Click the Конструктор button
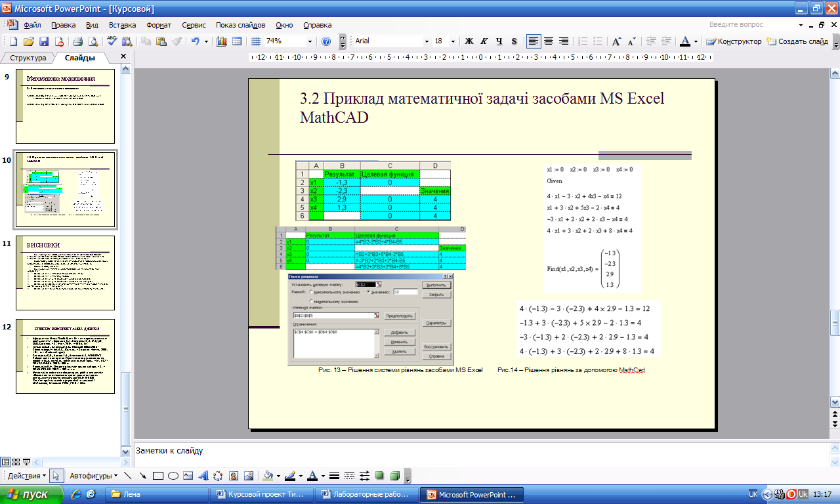This screenshot has height=504, width=840. pyautogui.click(x=734, y=41)
